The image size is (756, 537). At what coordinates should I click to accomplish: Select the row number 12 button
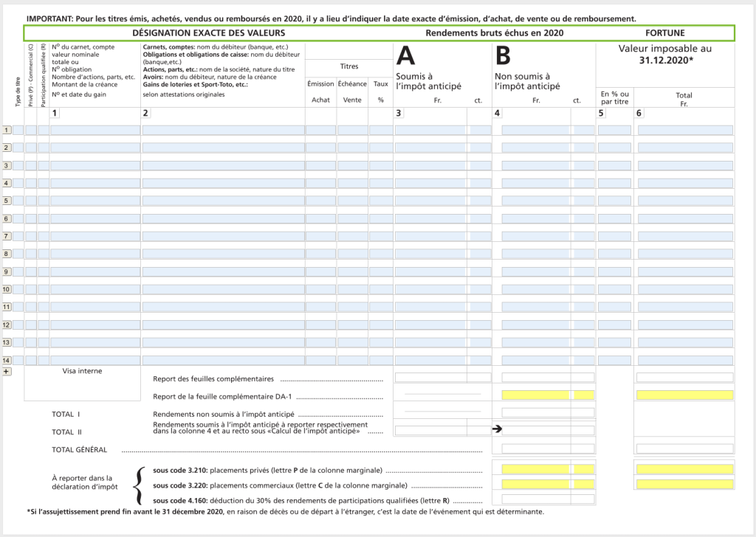point(7,325)
